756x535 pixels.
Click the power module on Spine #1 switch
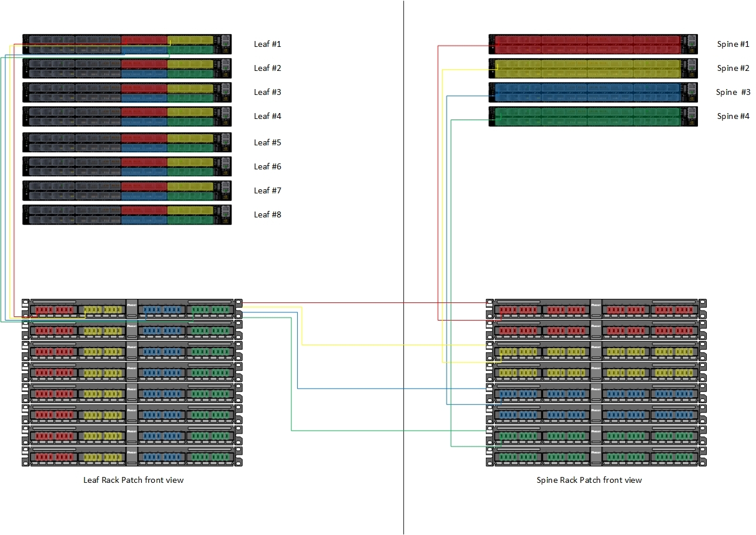[x=690, y=45]
